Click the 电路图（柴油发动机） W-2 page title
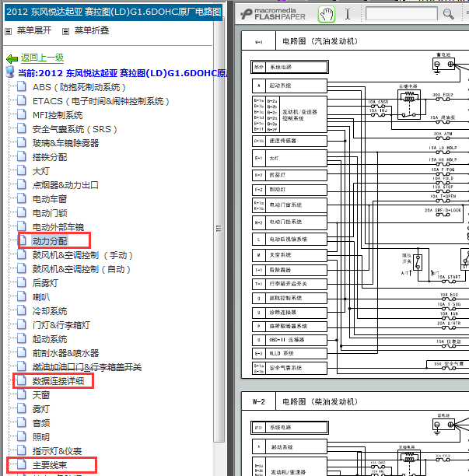The image size is (469, 476). 320,401
